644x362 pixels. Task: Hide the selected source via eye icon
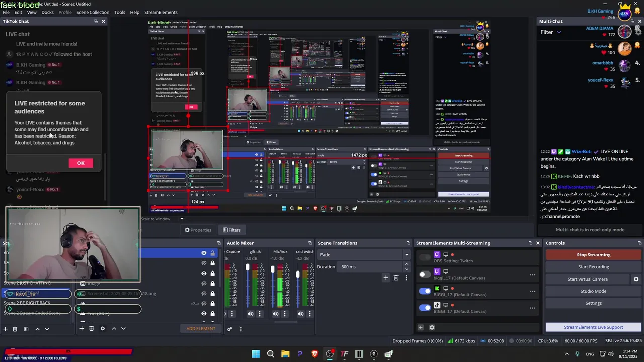[204, 253]
